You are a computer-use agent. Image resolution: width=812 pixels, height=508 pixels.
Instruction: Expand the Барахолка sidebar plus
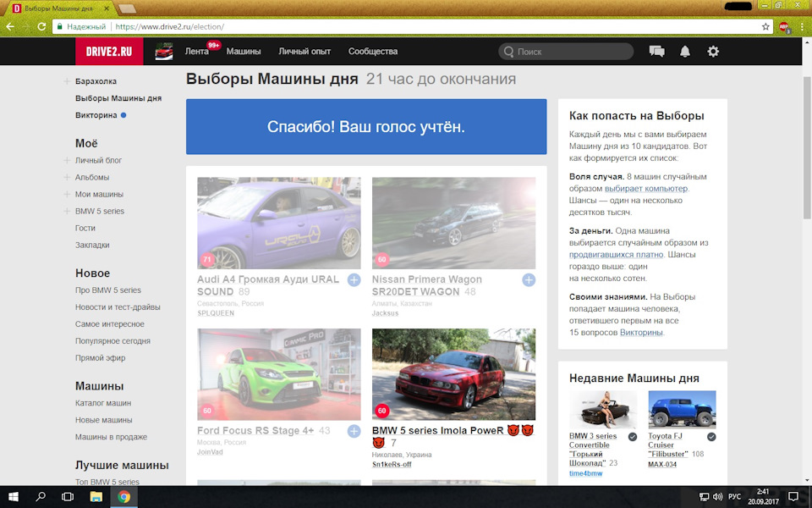click(x=67, y=81)
